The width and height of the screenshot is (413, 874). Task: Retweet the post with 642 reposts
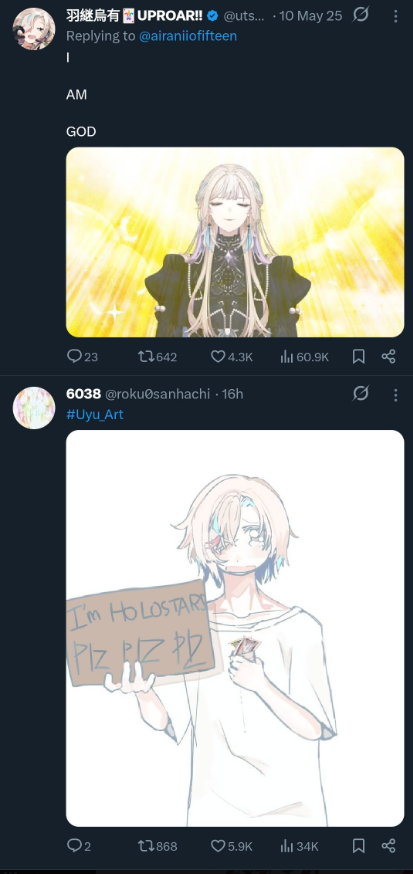coord(157,356)
